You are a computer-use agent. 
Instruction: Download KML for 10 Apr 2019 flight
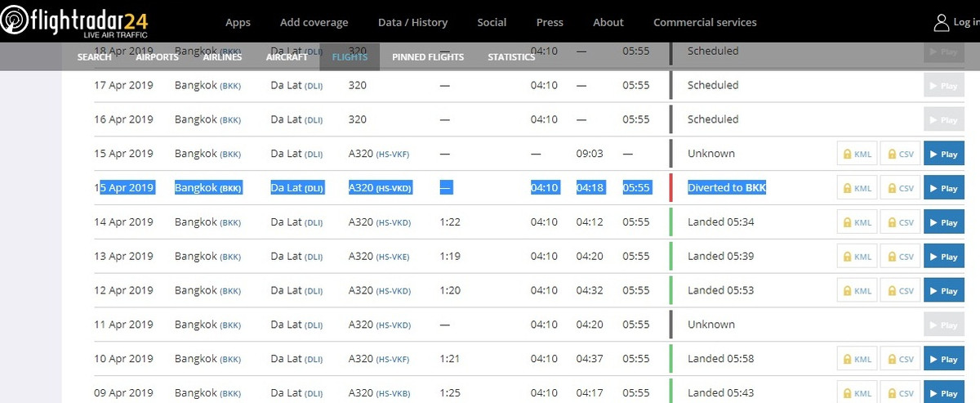(x=857, y=359)
